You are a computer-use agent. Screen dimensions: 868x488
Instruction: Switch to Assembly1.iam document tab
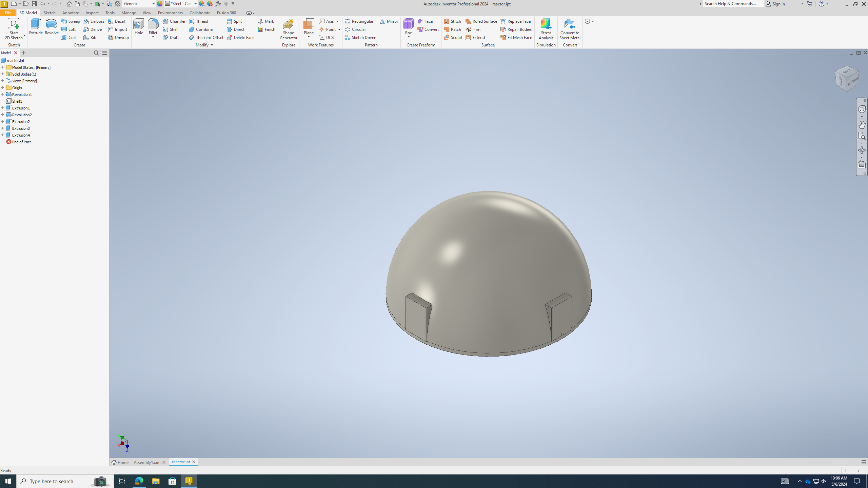point(147,462)
